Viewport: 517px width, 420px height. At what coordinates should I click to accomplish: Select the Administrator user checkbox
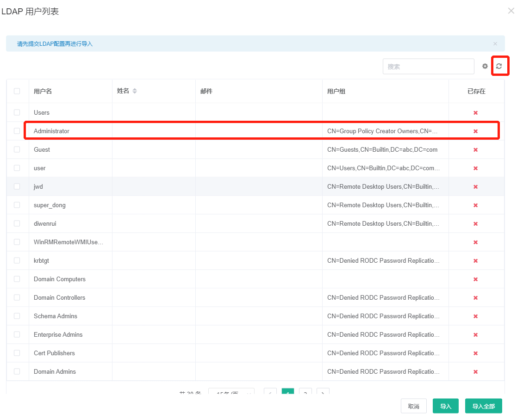coord(17,131)
